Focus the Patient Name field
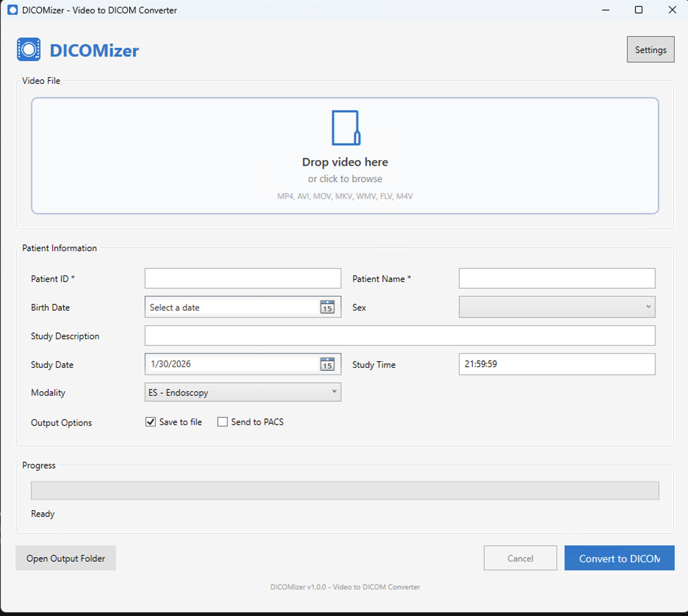 tap(556, 278)
